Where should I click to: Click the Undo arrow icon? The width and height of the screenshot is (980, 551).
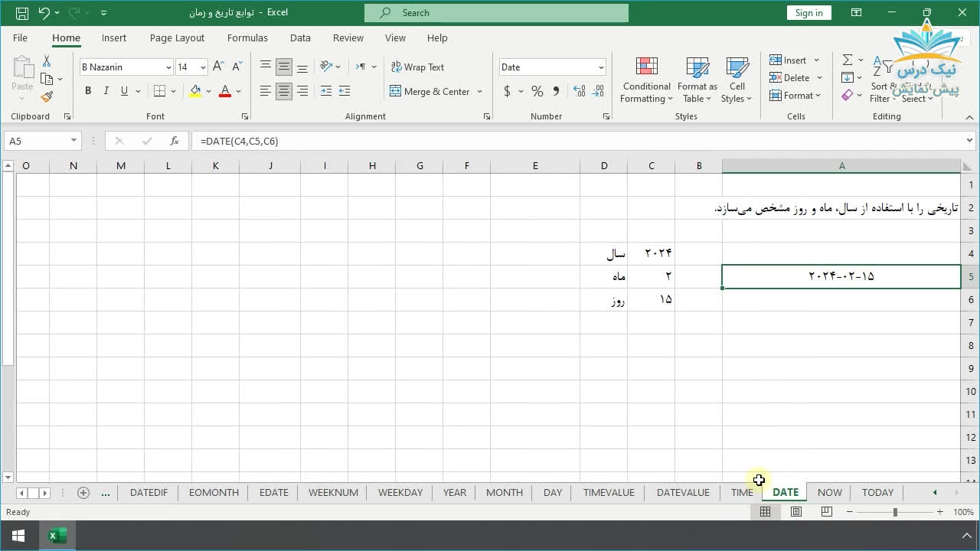click(x=44, y=13)
